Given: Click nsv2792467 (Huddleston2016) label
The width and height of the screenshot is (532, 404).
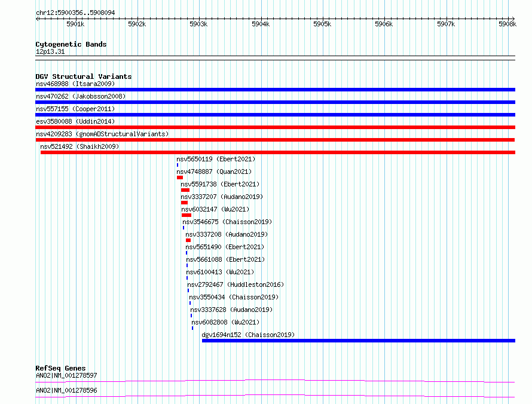Looking at the screenshot, I should 236,284.
